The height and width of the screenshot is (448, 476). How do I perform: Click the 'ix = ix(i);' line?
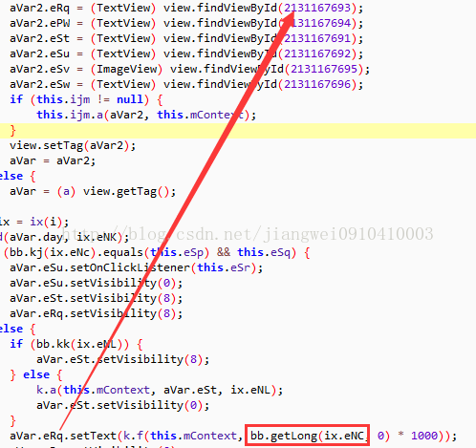point(34,222)
